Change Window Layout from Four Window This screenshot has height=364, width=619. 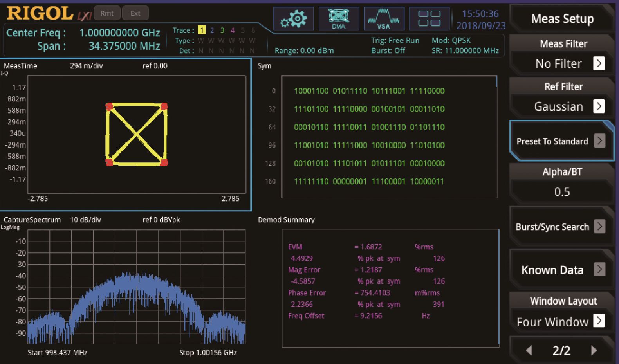pyautogui.click(x=599, y=321)
